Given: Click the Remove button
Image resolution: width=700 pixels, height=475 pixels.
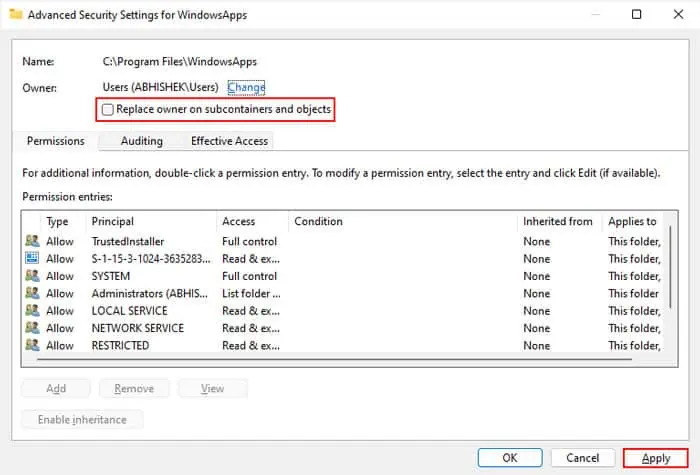Looking at the screenshot, I should [134, 389].
